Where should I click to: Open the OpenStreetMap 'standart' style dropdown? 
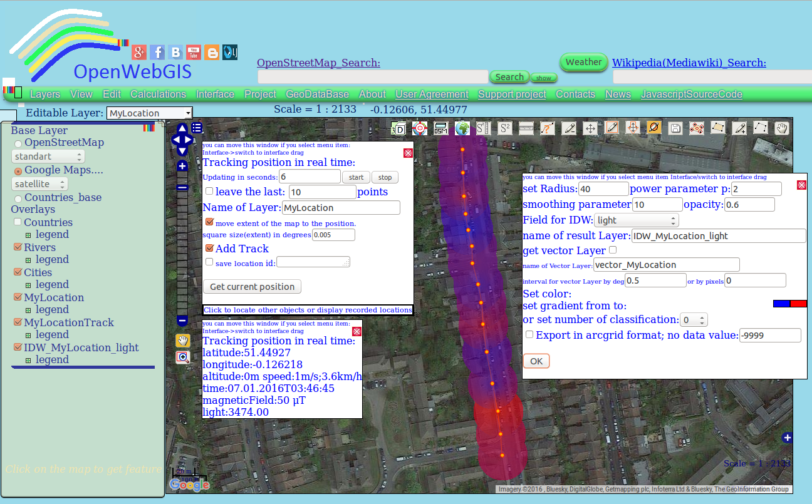tap(48, 157)
